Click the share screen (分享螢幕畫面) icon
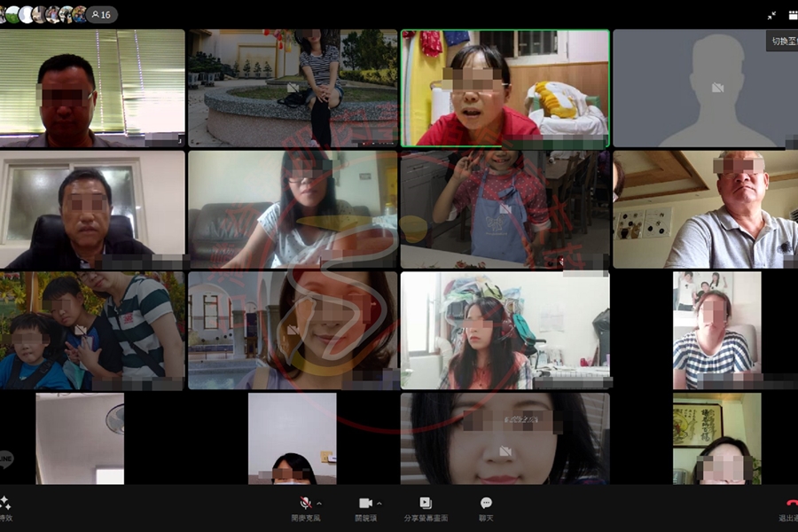This screenshot has width=798, height=532. pos(426,503)
